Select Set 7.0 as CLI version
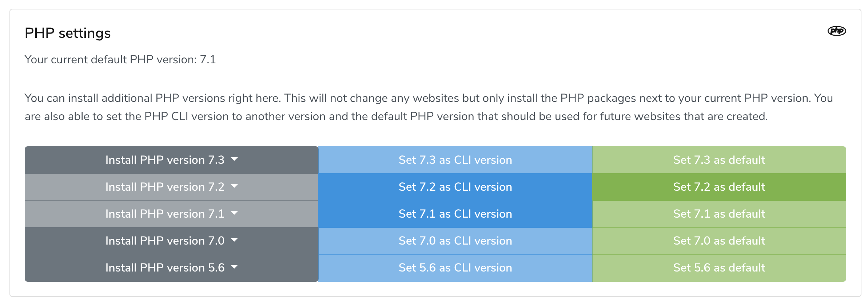 pos(455,241)
